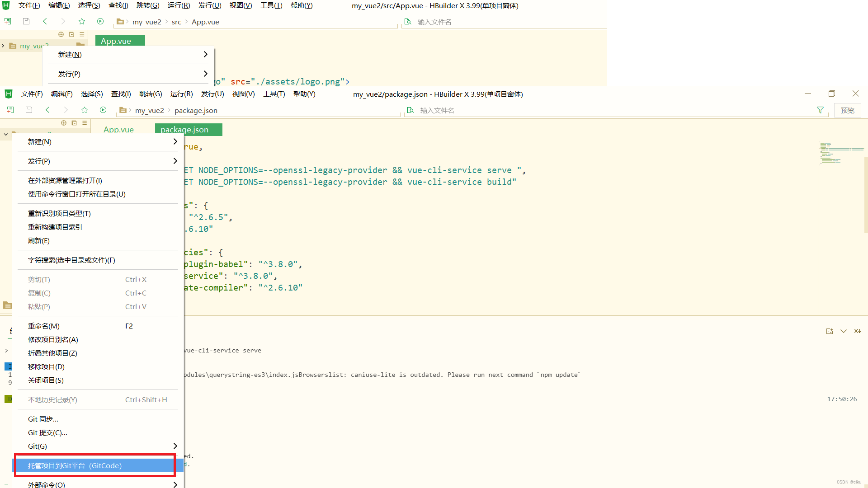Viewport: 868px width, 488px height.
Task: Expand my_vue2 project tree in upper window
Action: 3,46
